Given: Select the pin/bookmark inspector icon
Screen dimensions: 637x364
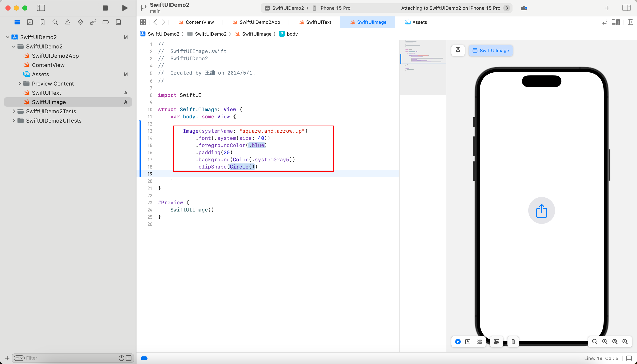Looking at the screenshot, I should [458, 50].
